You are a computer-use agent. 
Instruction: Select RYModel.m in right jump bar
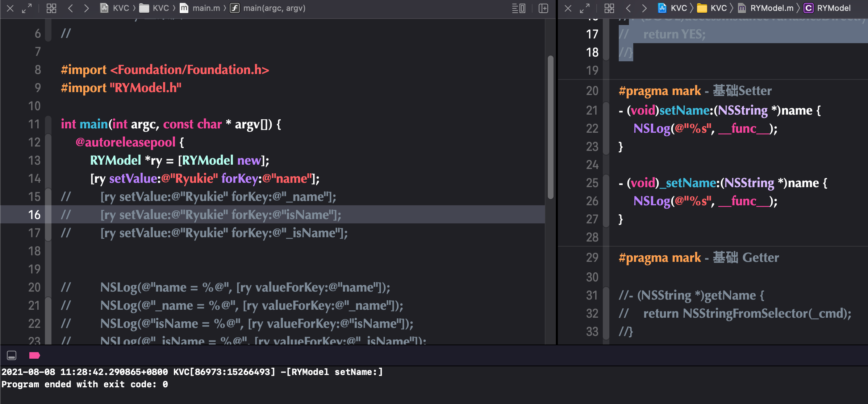[765, 8]
